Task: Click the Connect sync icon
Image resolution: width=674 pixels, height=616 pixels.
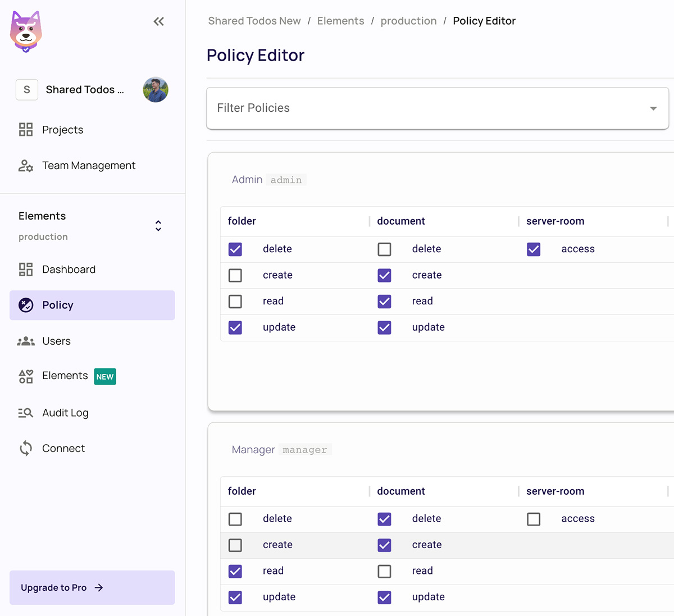Action: click(x=26, y=448)
